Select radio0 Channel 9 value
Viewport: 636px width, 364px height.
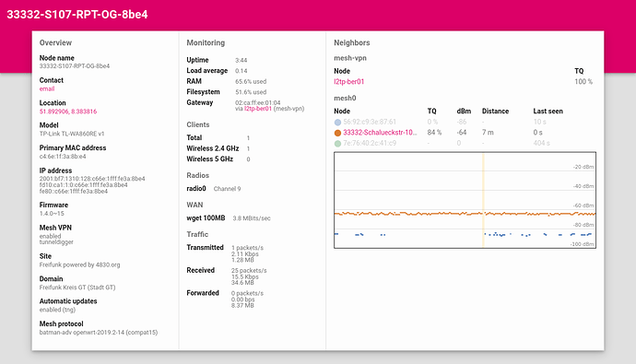point(227,189)
